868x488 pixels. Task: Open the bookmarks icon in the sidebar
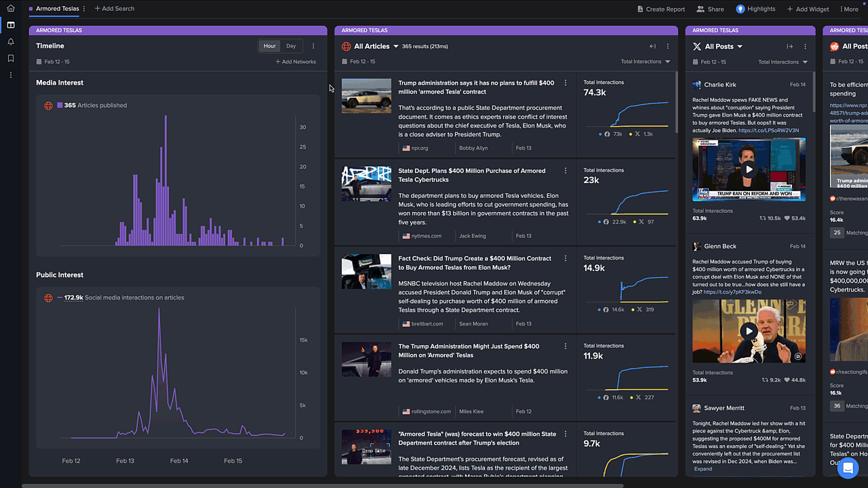10,58
